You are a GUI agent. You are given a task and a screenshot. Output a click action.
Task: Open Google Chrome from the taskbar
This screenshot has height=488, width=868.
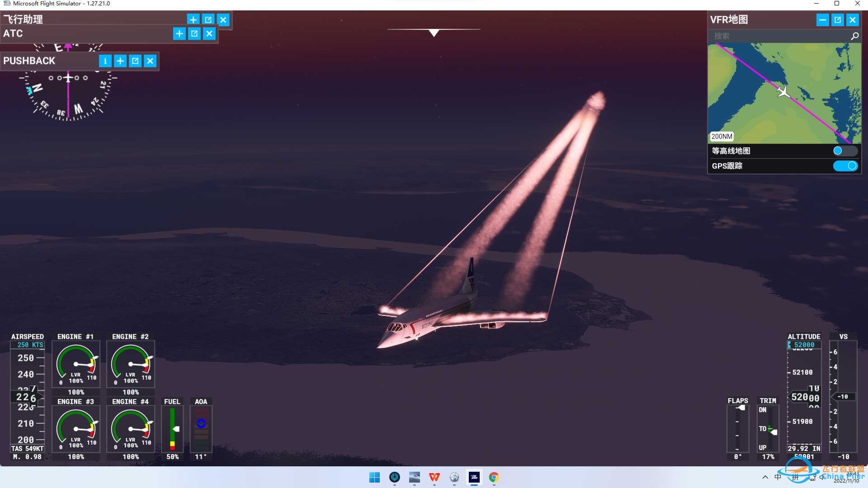494,477
